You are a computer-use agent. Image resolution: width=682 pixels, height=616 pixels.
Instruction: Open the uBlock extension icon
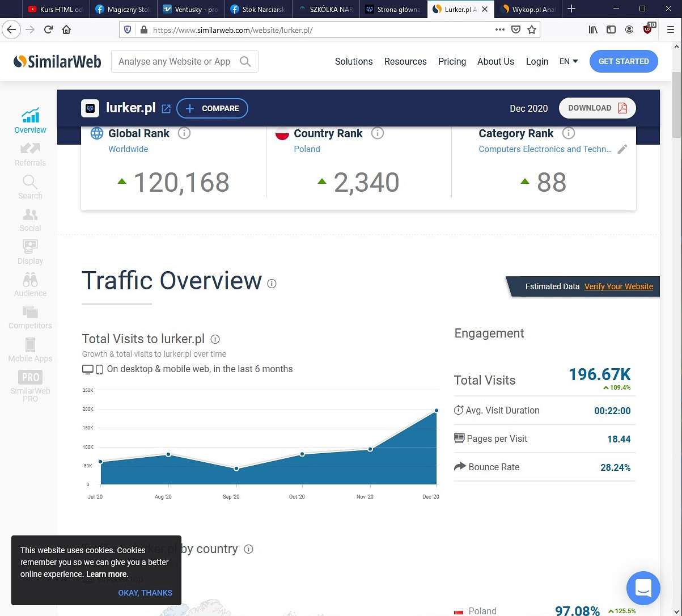(649, 29)
